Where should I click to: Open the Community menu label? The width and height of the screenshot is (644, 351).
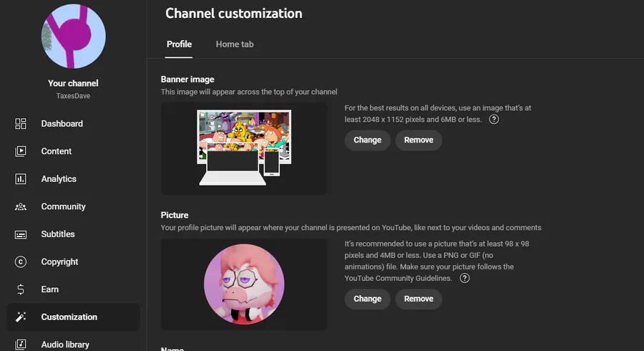[x=63, y=207]
